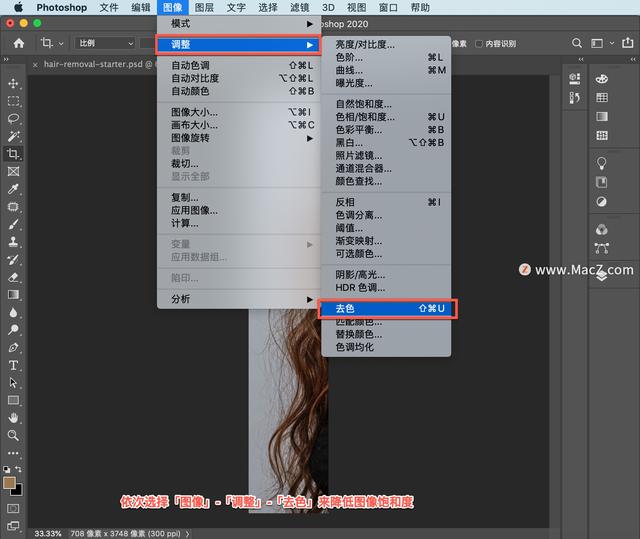Screen dimensions: 640x539
Task: Click the Share icon in options bar
Action: click(628, 43)
